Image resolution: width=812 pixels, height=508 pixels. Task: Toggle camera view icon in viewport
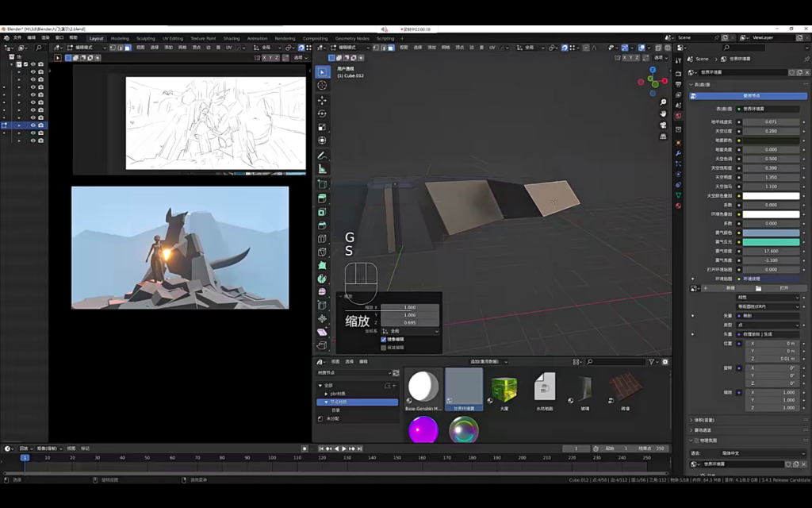click(x=664, y=125)
